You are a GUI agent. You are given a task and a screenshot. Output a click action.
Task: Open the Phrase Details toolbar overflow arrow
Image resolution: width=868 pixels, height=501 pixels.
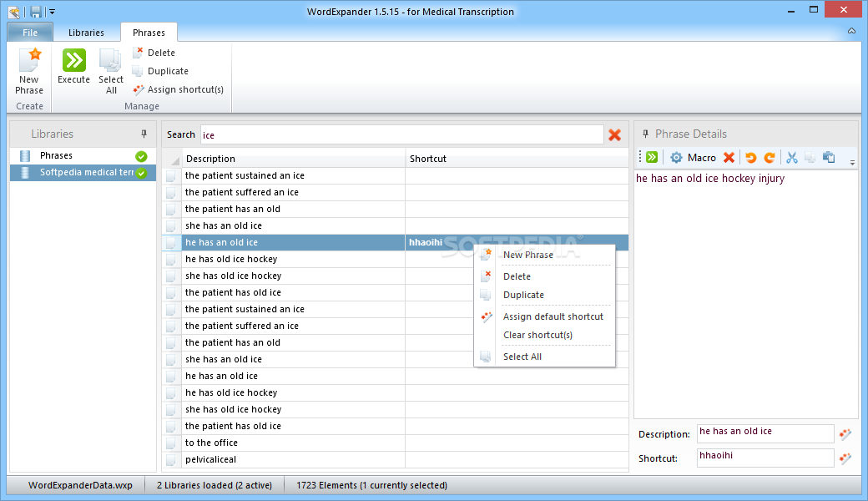click(x=852, y=162)
